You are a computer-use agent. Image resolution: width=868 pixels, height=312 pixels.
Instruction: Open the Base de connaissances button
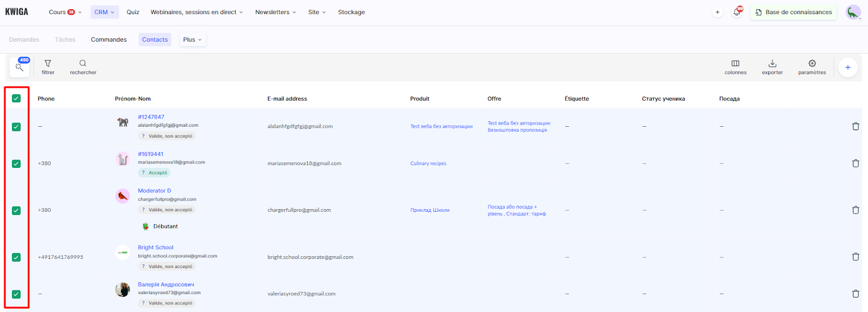(793, 12)
